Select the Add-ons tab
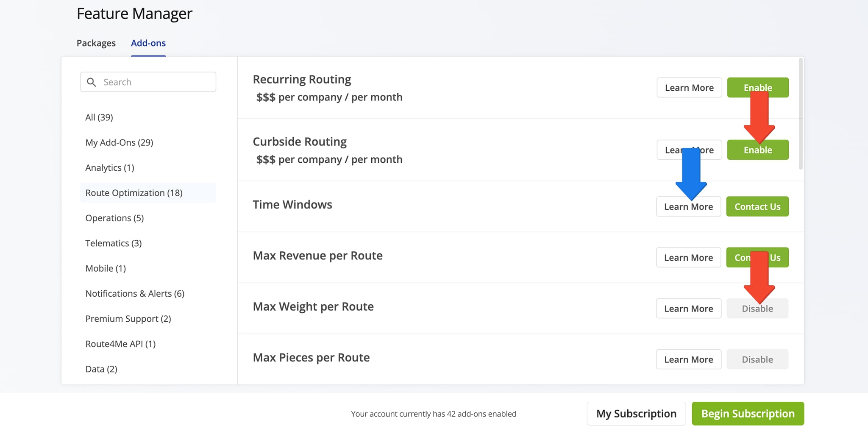 [x=148, y=43]
